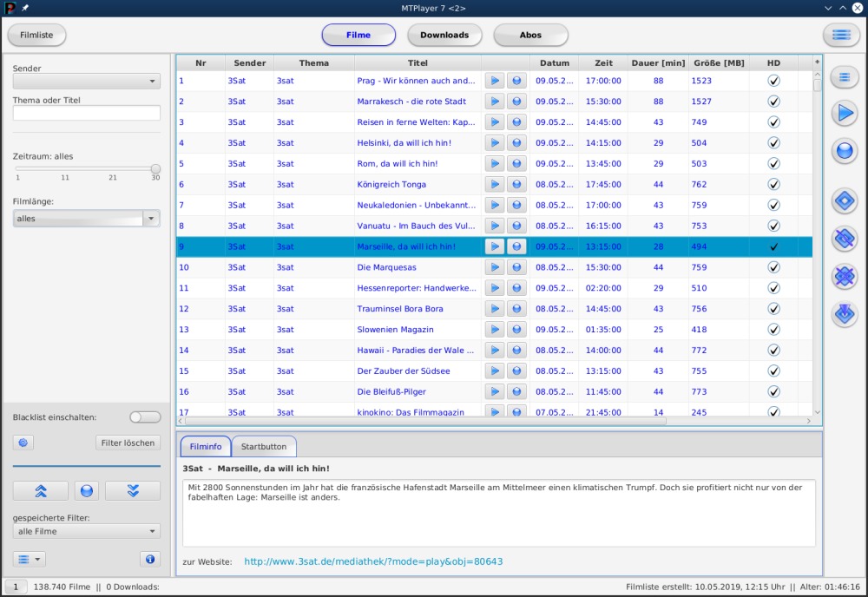Click the double up-arrow filter button
The image size is (868, 597).
tap(41, 491)
